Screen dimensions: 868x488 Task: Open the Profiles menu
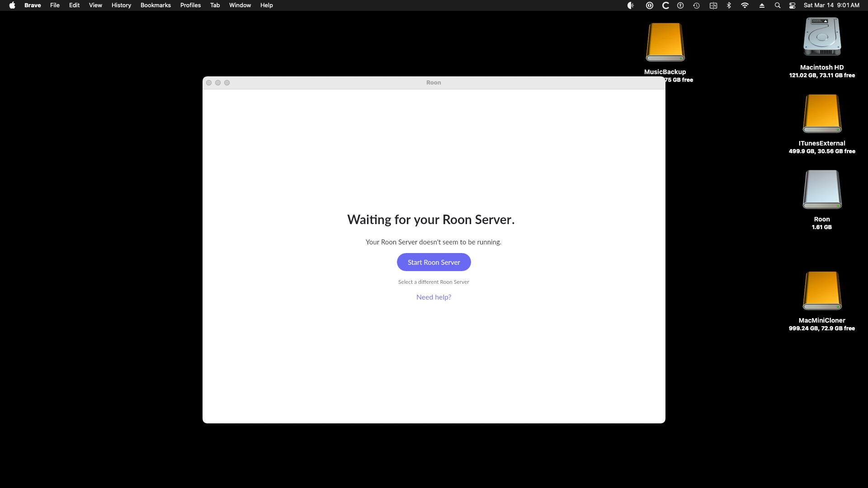pos(190,5)
